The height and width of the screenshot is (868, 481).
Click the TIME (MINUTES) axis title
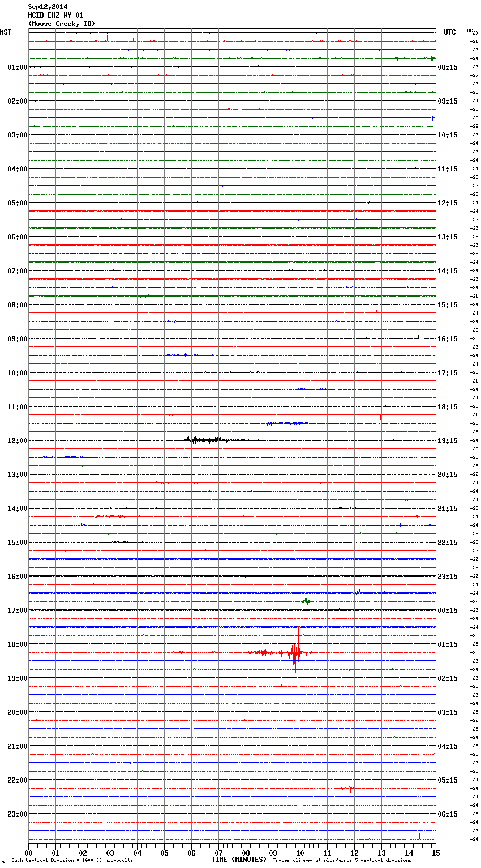click(239, 860)
